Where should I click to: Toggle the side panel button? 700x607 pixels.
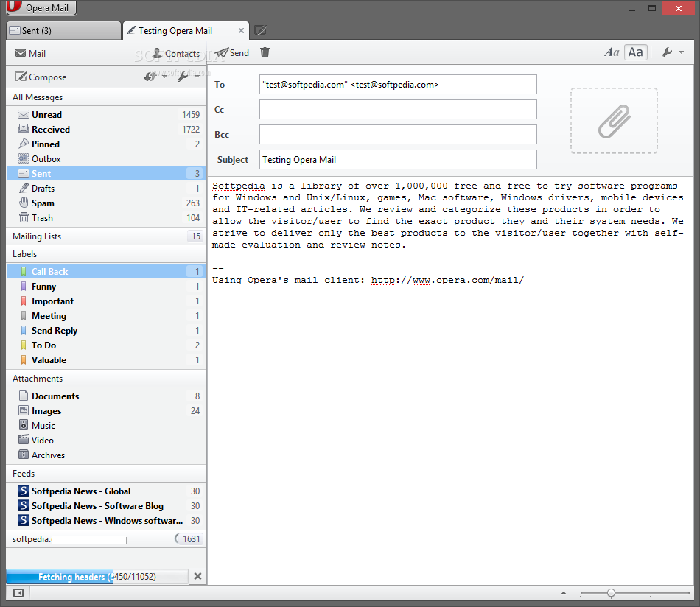coord(18,593)
